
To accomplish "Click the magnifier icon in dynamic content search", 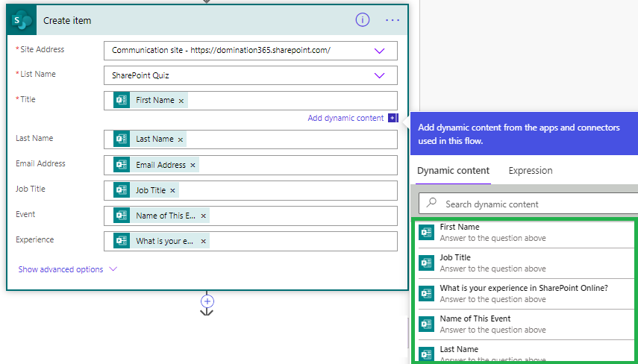I will pyautogui.click(x=431, y=203).
